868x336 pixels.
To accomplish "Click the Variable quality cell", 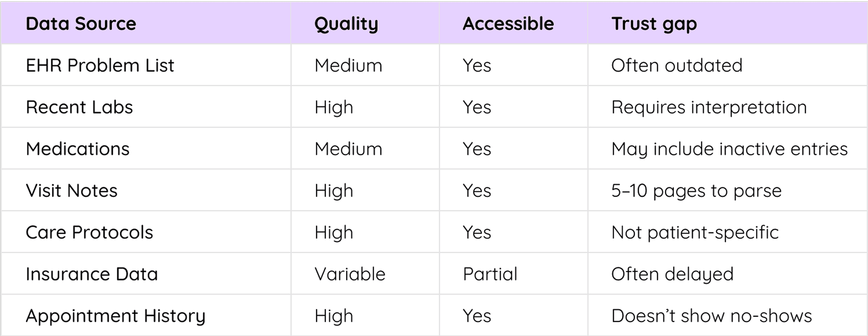I will click(350, 274).
